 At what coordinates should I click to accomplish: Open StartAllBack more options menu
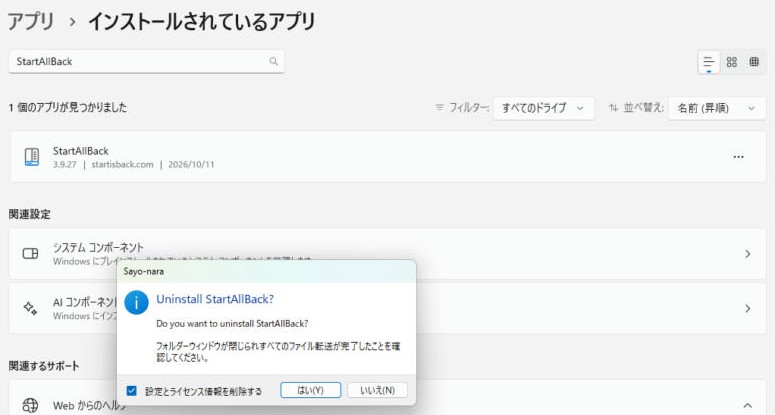click(738, 157)
